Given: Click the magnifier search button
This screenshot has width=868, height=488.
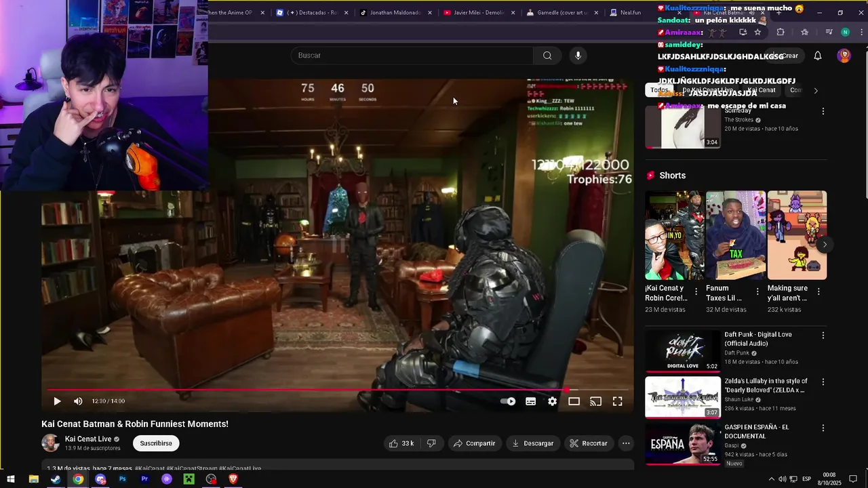Looking at the screenshot, I should tap(547, 56).
